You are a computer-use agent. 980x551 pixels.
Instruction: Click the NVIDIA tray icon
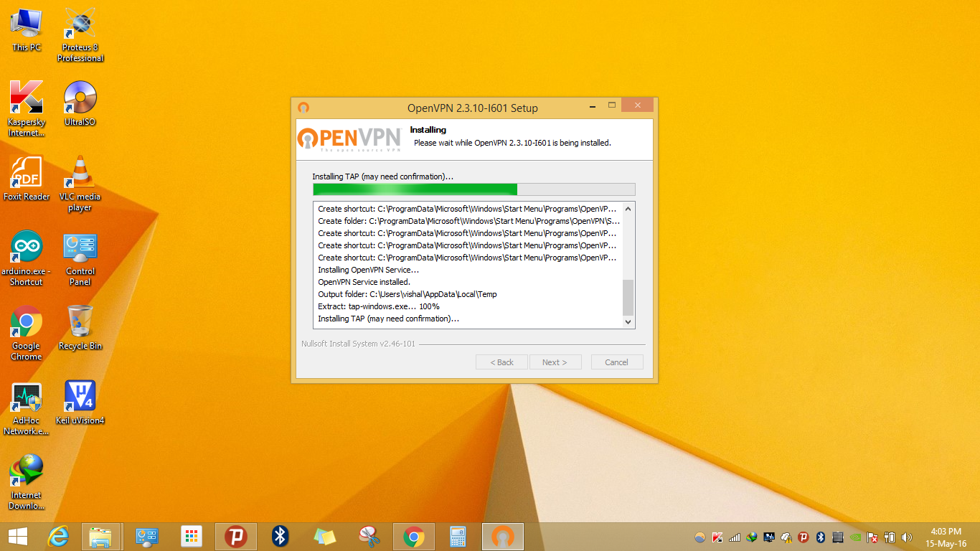point(855,537)
